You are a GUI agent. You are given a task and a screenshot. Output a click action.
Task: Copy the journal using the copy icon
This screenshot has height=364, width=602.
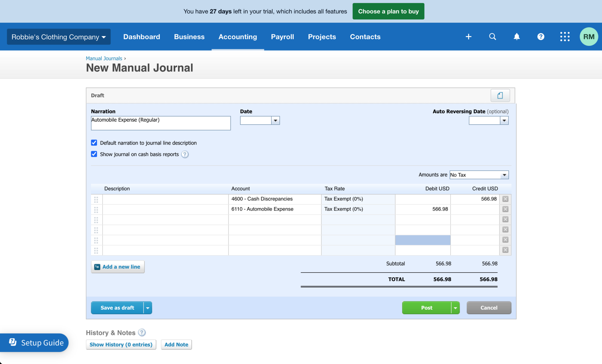click(x=500, y=95)
